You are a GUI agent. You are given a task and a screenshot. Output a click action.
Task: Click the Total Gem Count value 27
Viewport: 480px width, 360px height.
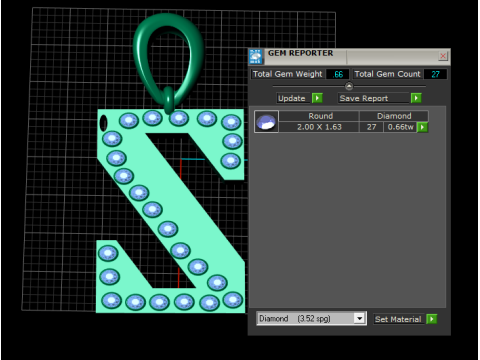[435, 74]
